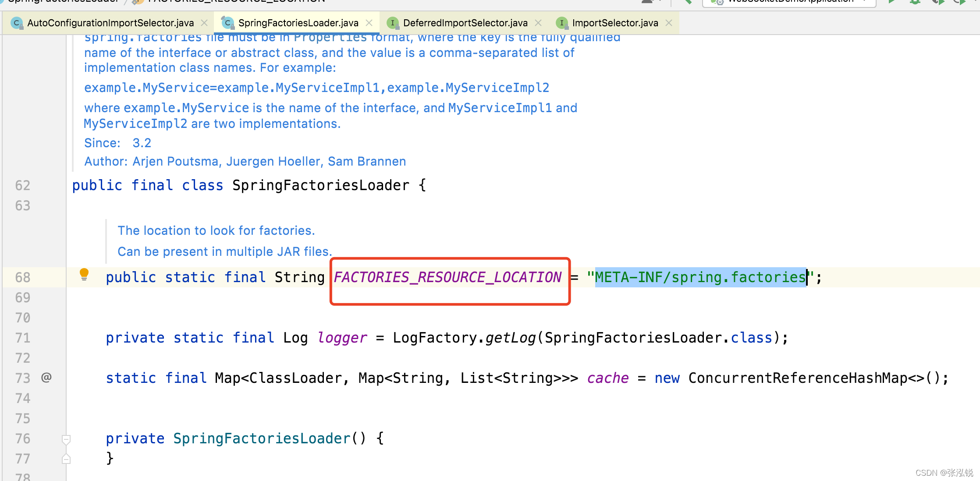Switch to the AutoConfigurationImportSelector.java tab
The height and width of the screenshot is (481, 980).
pyautogui.click(x=110, y=23)
